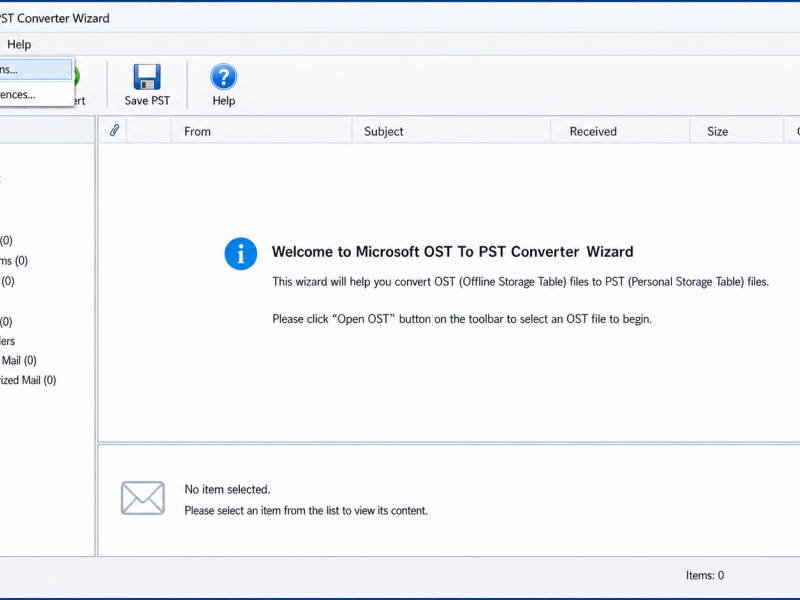800x600 pixels.
Task: Sort by the attachment paperclip column
Action: click(x=114, y=131)
